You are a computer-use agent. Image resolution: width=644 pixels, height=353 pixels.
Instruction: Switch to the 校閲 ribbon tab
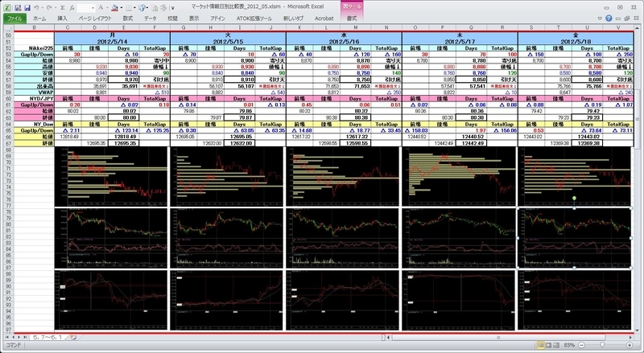click(x=172, y=18)
